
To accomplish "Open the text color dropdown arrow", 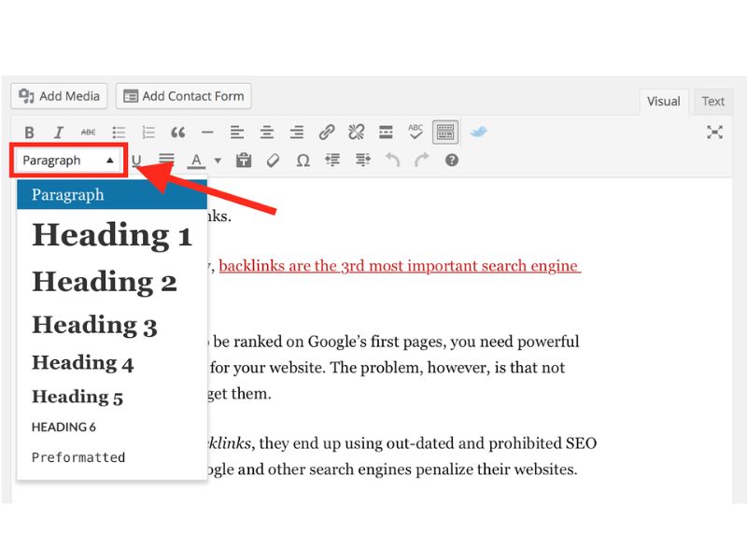I will (217, 161).
